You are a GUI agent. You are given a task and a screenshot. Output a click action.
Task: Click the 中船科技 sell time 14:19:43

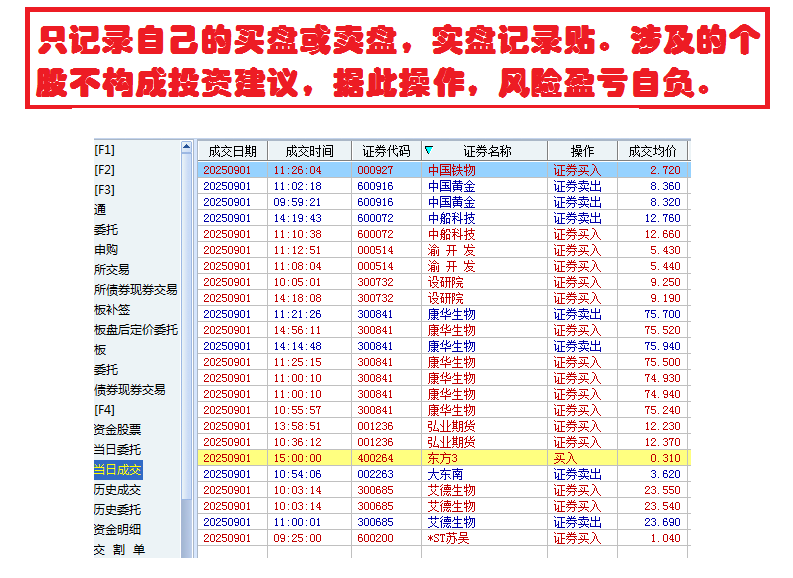(x=297, y=218)
